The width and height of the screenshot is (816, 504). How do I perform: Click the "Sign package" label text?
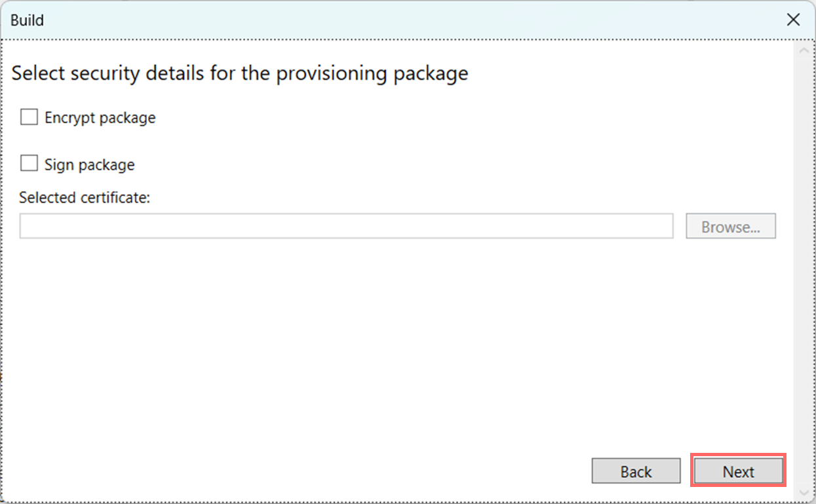coord(89,165)
